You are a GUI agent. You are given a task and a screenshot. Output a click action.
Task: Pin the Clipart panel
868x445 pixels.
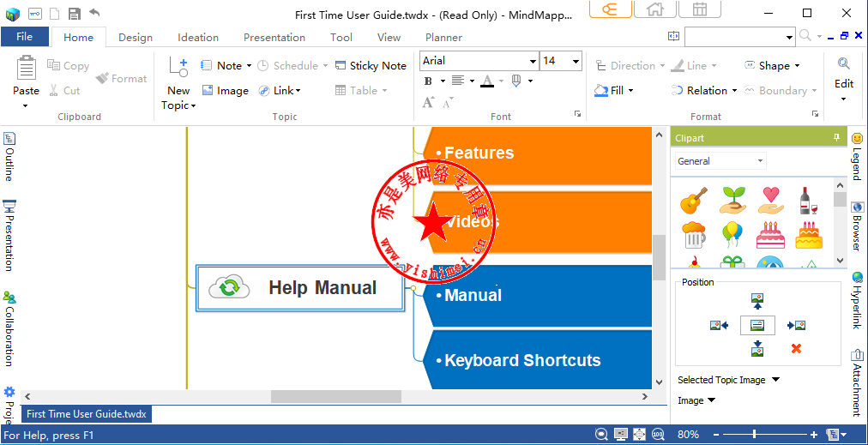(836, 138)
